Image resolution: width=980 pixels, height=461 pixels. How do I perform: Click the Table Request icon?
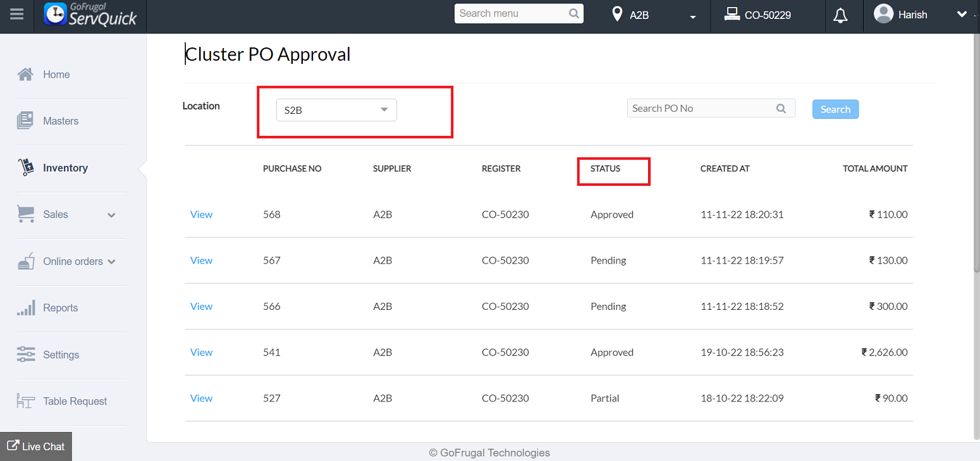(25, 401)
